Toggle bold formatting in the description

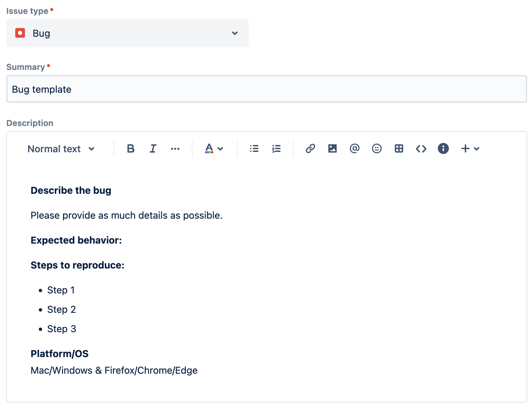click(x=131, y=148)
